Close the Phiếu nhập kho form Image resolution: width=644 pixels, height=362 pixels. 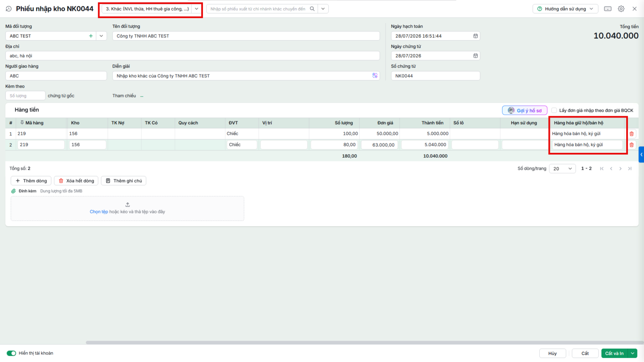tap(634, 9)
